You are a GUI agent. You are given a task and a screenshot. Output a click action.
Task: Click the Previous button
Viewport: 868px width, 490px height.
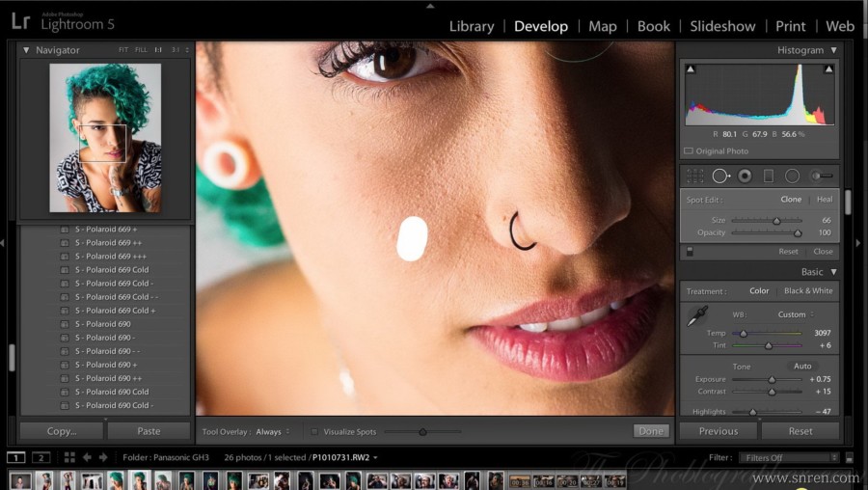click(x=719, y=431)
